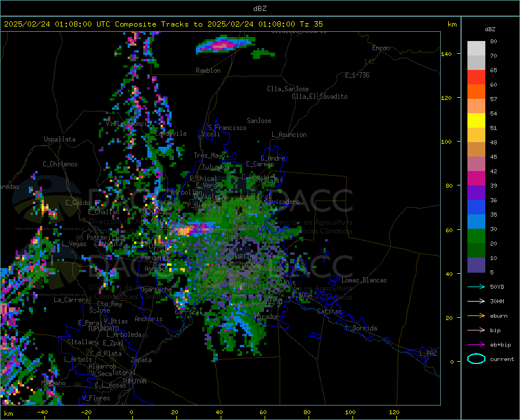The width and height of the screenshot is (520, 420).
Task: Click the dBZ title at top center
Action: pos(259,9)
